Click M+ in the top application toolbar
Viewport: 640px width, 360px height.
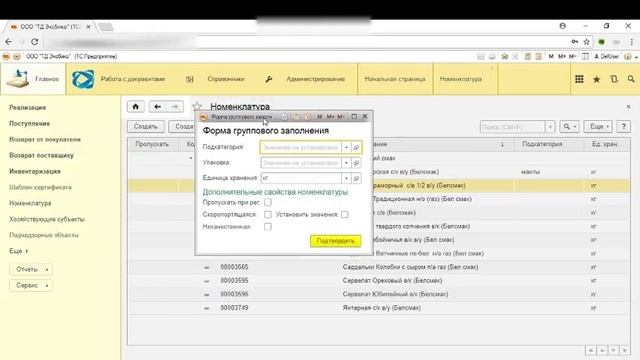point(562,56)
